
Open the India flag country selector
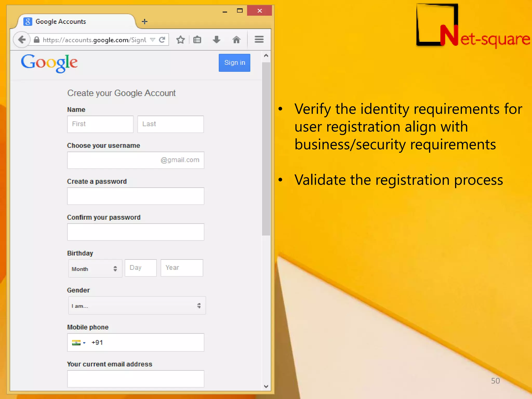point(79,343)
